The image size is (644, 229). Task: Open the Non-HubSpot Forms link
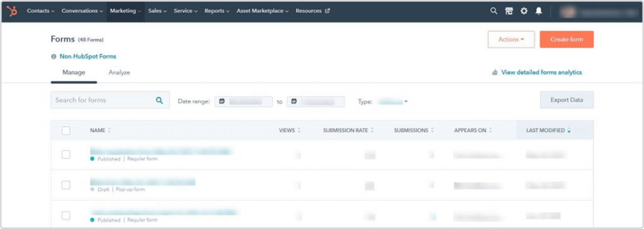[88, 57]
